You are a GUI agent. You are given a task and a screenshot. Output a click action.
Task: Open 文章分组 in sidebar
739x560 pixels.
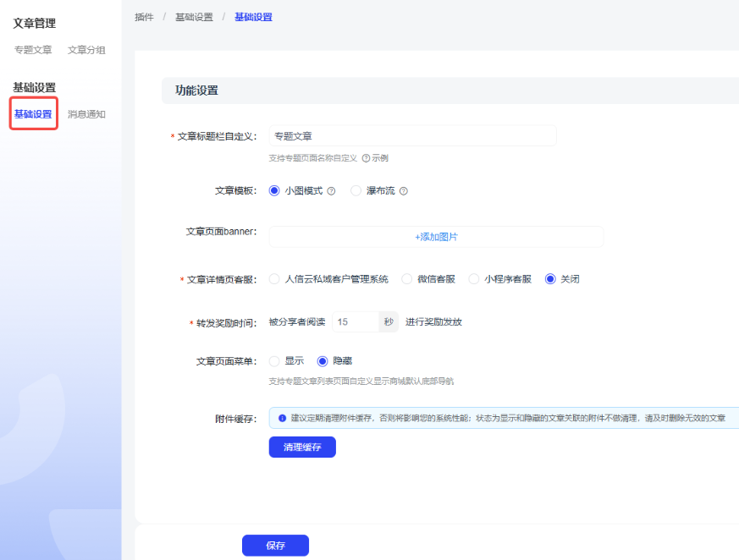[x=86, y=50]
